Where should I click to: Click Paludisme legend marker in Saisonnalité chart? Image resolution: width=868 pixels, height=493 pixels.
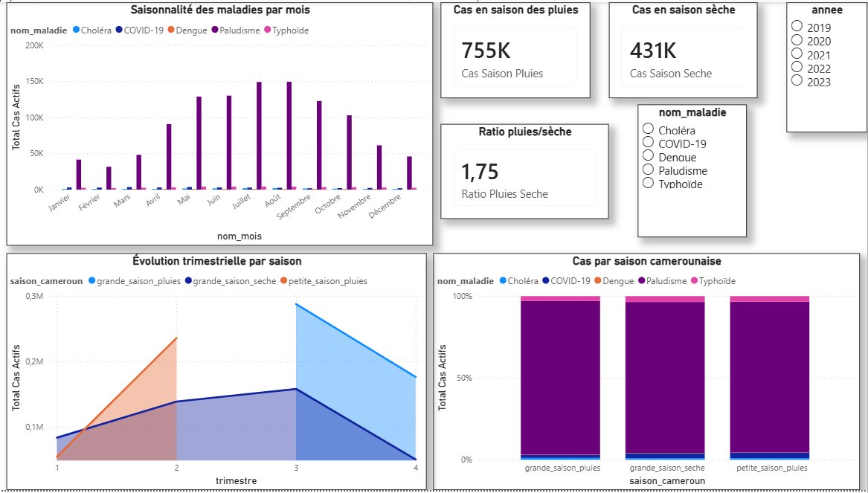[215, 30]
